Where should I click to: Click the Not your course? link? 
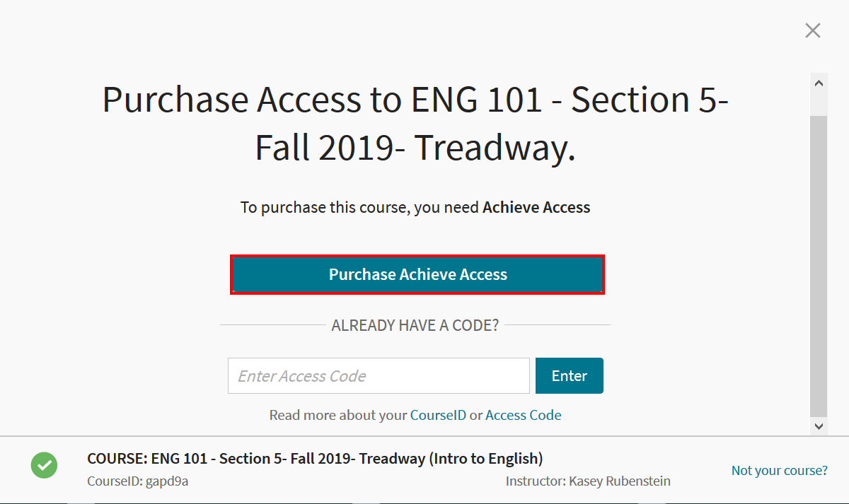[x=779, y=469]
